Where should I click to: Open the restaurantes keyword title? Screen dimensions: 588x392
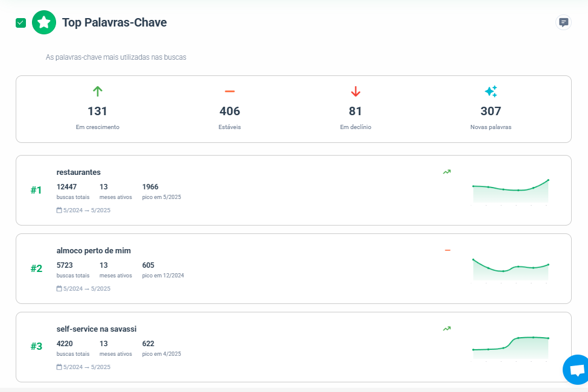[78, 172]
